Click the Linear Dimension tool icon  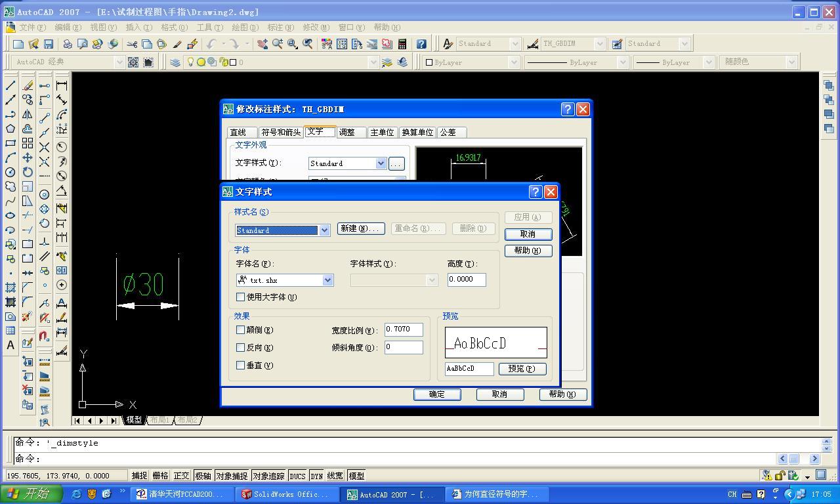[62, 85]
